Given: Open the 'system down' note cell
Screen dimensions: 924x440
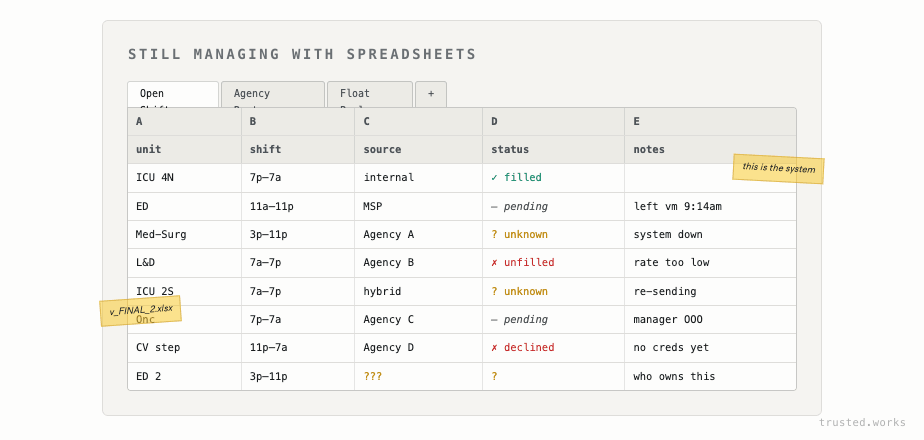Looking at the screenshot, I should 710,234.
